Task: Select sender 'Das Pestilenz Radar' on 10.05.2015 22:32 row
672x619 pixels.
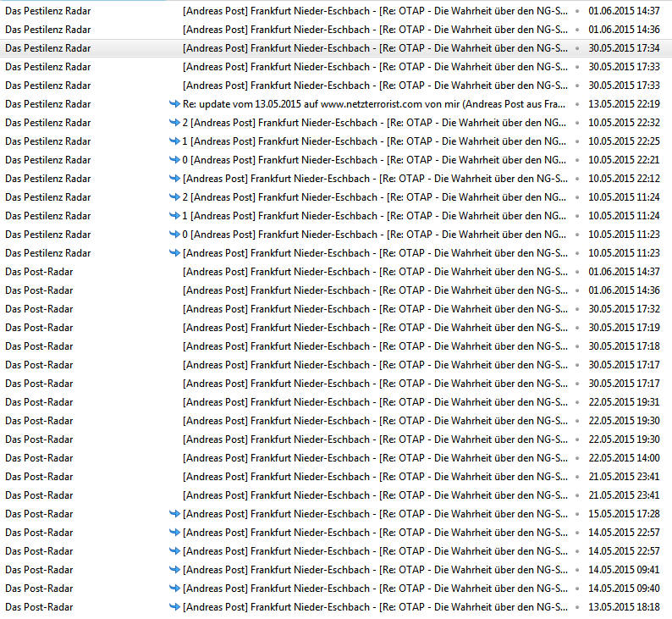Action: (x=48, y=123)
